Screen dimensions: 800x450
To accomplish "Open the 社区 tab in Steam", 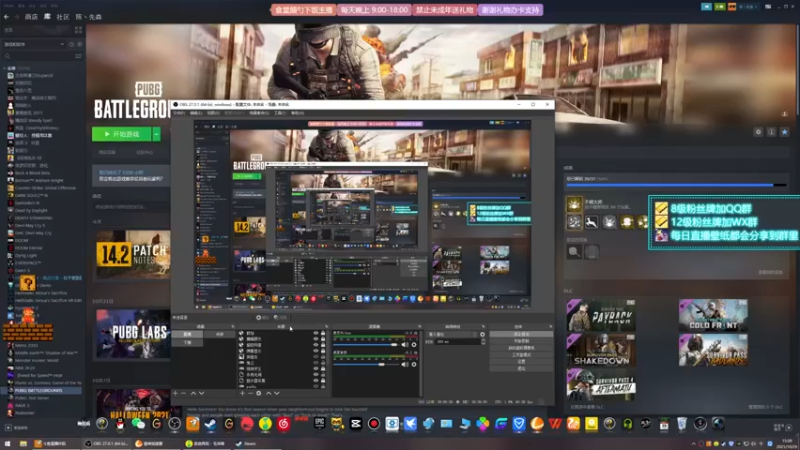I will pos(63,17).
